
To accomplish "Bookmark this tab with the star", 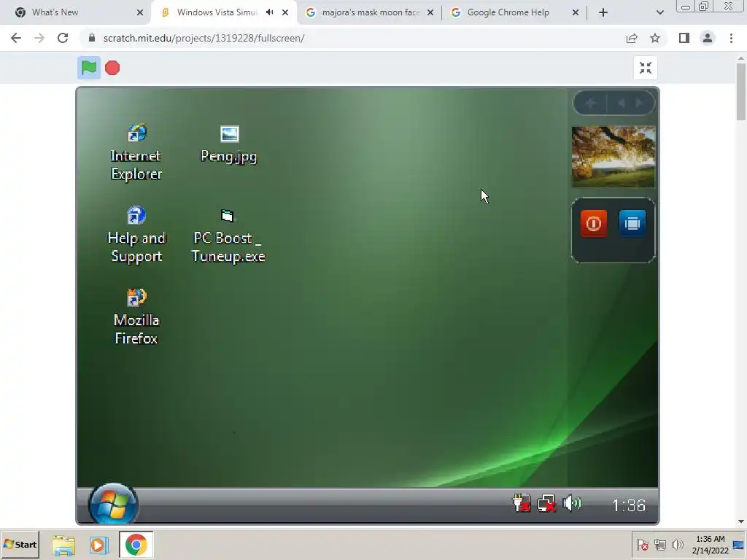I will 655,38.
